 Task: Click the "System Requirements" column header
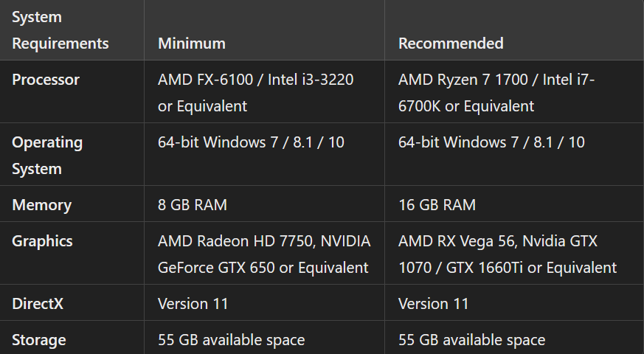[x=60, y=30]
